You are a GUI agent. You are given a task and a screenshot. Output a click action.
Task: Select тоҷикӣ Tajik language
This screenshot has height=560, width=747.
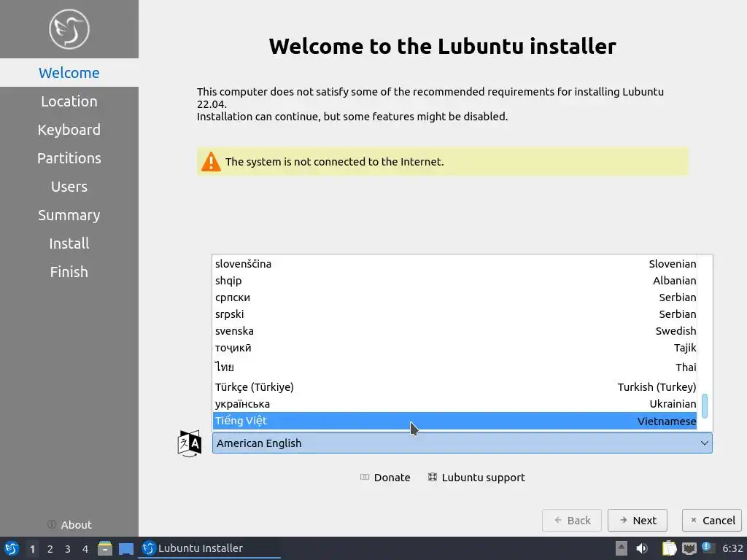click(455, 348)
